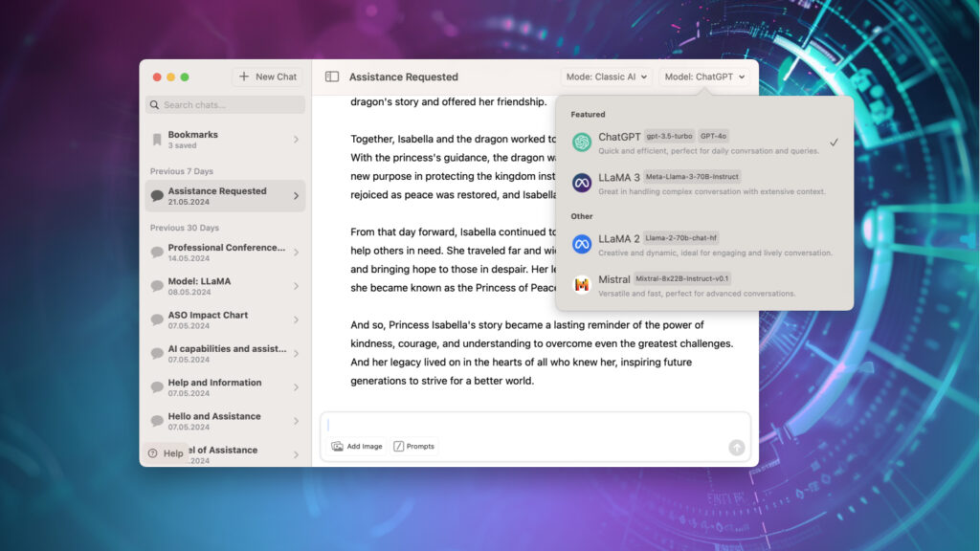This screenshot has width=980, height=551.
Task: Open the Mode: Classic AI dropdown
Action: (x=606, y=77)
